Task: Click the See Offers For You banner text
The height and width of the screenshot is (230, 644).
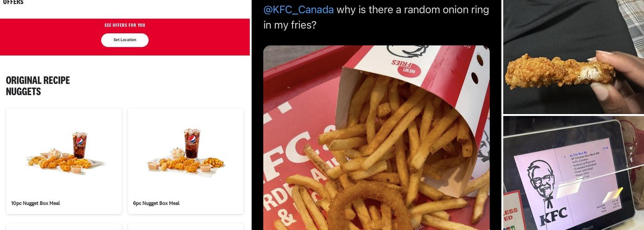Action: pyautogui.click(x=125, y=25)
